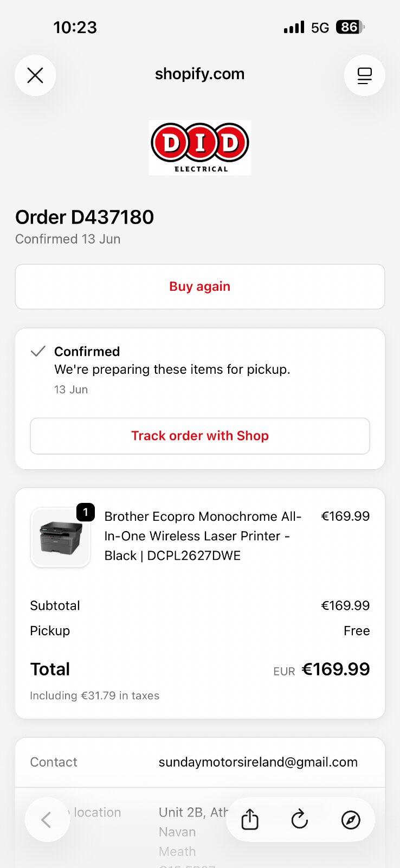Tap the Confirmed checkmark icon
The width and height of the screenshot is (400, 868).
(38, 352)
